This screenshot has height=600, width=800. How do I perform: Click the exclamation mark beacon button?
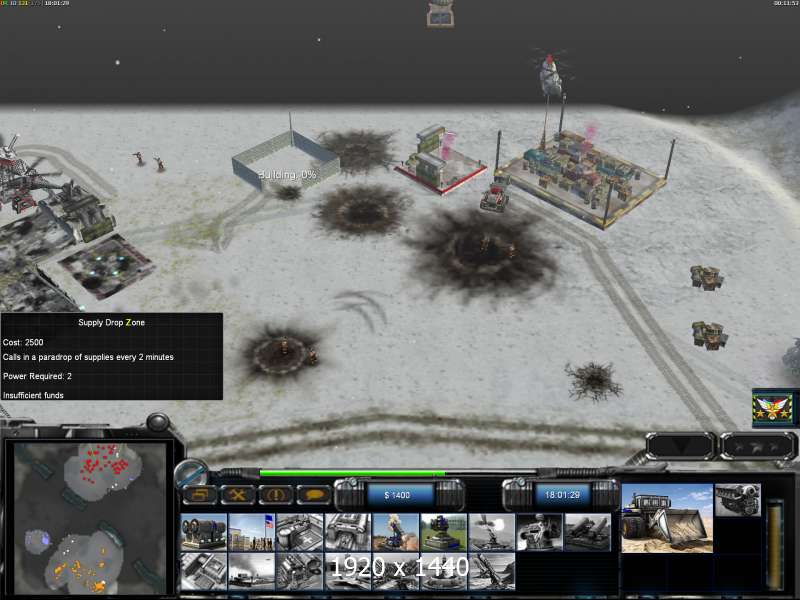276,494
